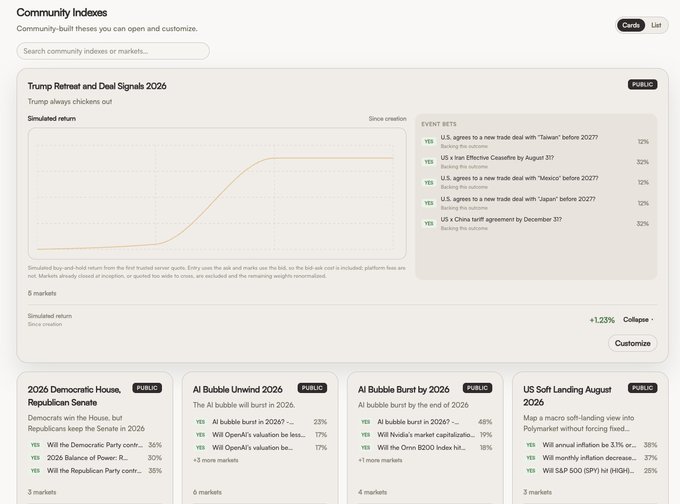680x504 pixels.
Task: Select 2026 Balance of Power market row
Action: coord(95,458)
